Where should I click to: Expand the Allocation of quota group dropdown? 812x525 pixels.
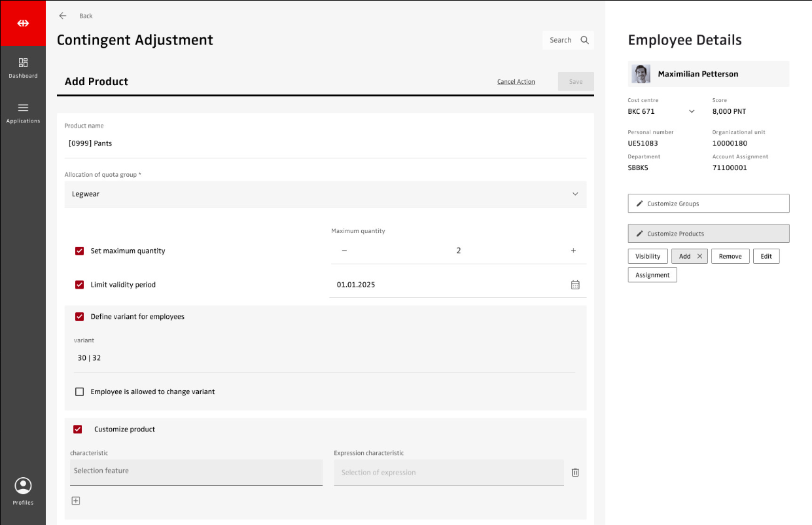coord(575,194)
